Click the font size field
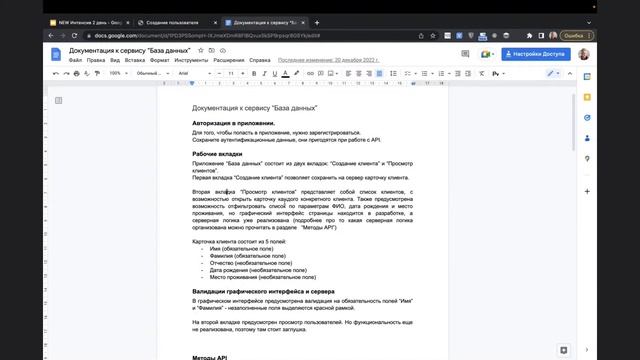This screenshot has height=360, width=640. [x=231, y=73]
